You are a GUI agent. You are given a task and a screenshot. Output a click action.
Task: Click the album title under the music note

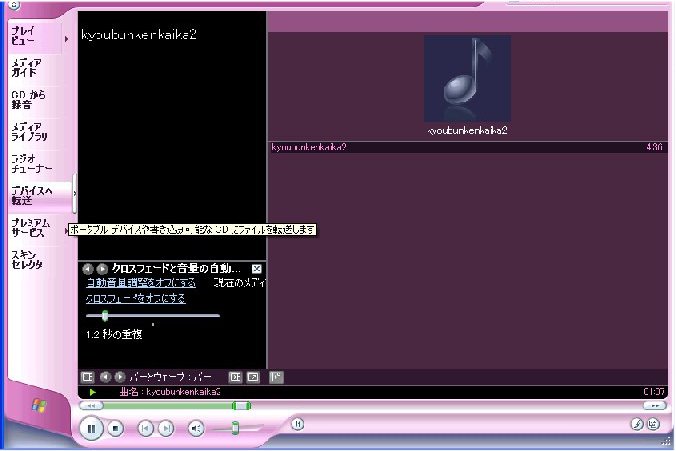(467, 131)
